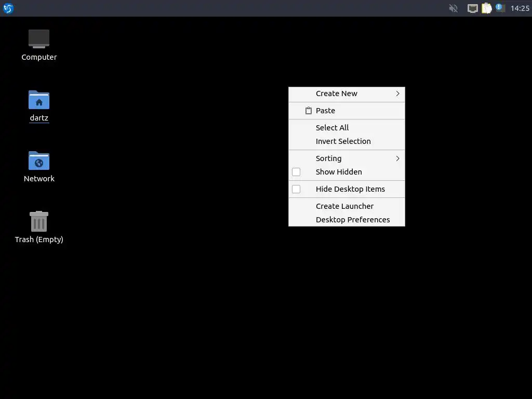Image resolution: width=532 pixels, height=399 pixels.
Task: Open the Lubuntu start menu bird icon
Action: pos(8,8)
